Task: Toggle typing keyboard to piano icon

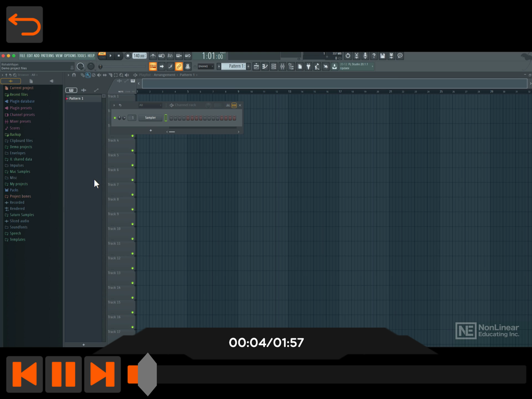Action: coord(153,66)
